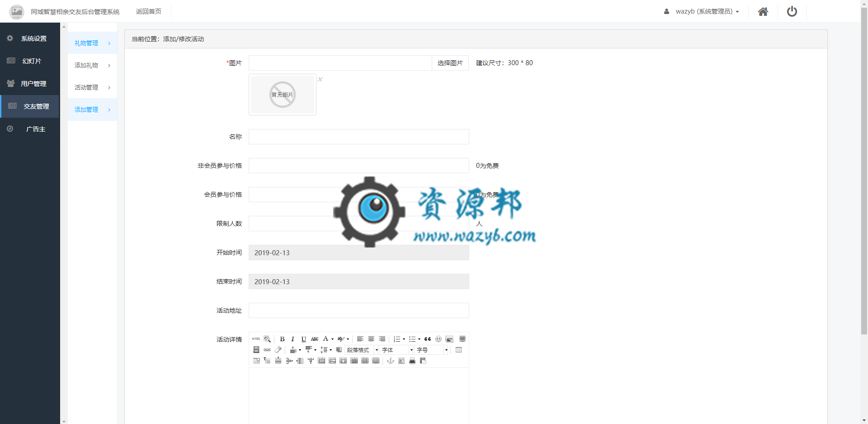This screenshot has height=424, width=868.
Task: Open the font color dropdown arrow
Action: tap(332, 339)
